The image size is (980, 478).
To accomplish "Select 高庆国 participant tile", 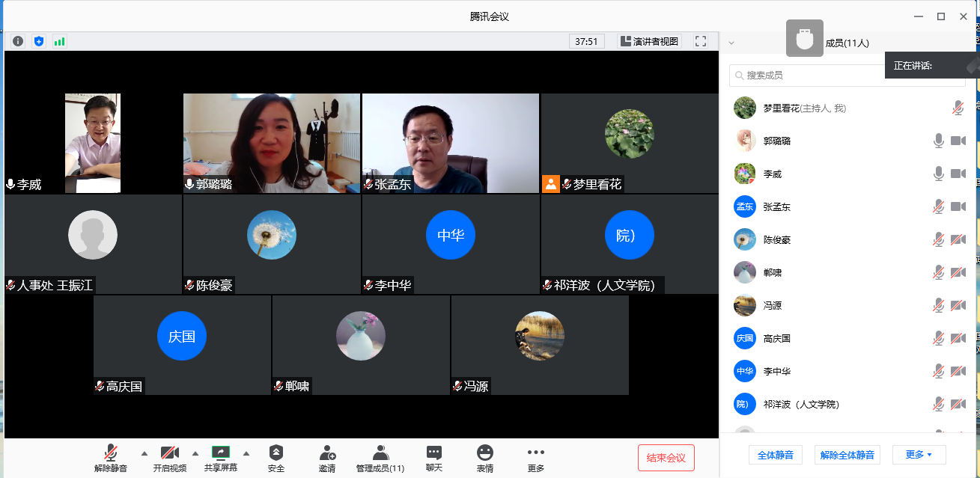I will (x=182, y=345).
